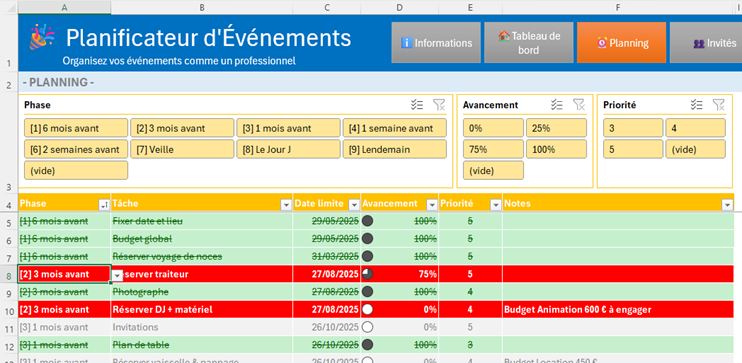The image size is (742, 363).
Task: Click the full progress circle for Photographe
Action: coord(367,292)
